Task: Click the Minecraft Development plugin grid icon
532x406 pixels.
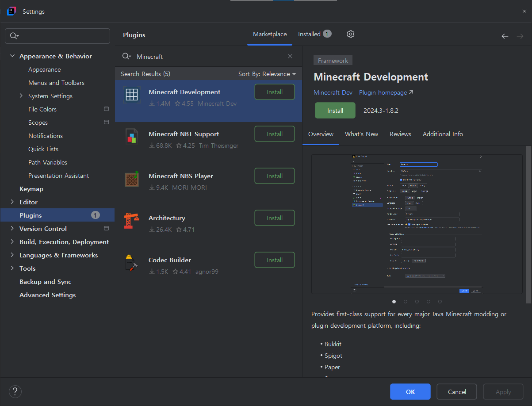Action: click(132, 95)
